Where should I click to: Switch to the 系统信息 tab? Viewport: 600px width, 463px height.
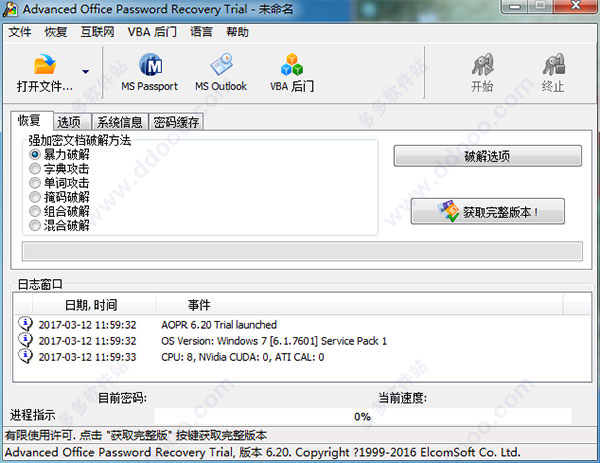point(119,122)
